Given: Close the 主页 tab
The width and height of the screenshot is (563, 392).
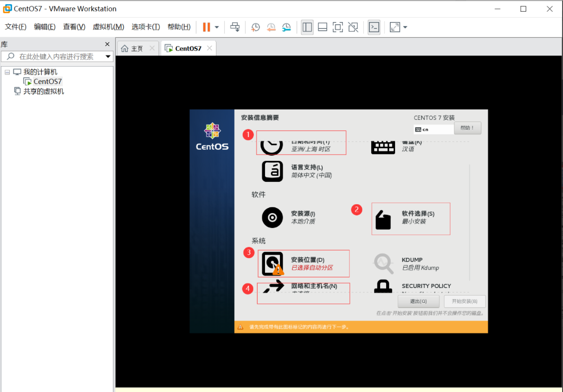Looking at the screenshot, I should pos(152,48).
